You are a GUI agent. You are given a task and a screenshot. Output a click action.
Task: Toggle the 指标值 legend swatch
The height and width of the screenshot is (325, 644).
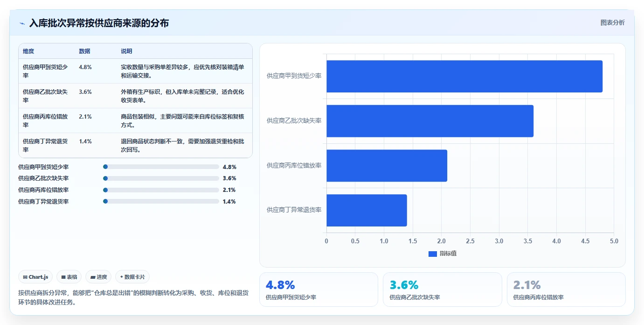click(432, 254)
